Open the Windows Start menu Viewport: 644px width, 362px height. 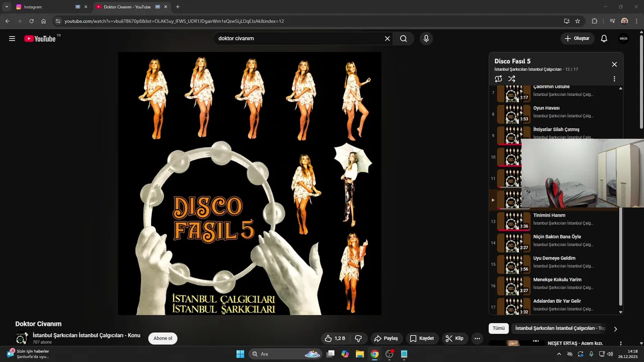[x=240, y=354]
